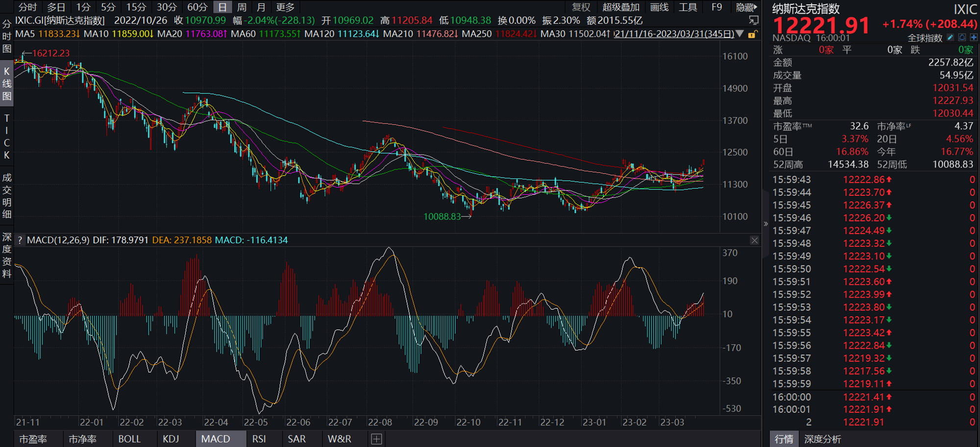This screenshot has width=980, height=447.
Task: Open the 画线 drawing tools
Action: pyautogui.click(x=659, y=7)
